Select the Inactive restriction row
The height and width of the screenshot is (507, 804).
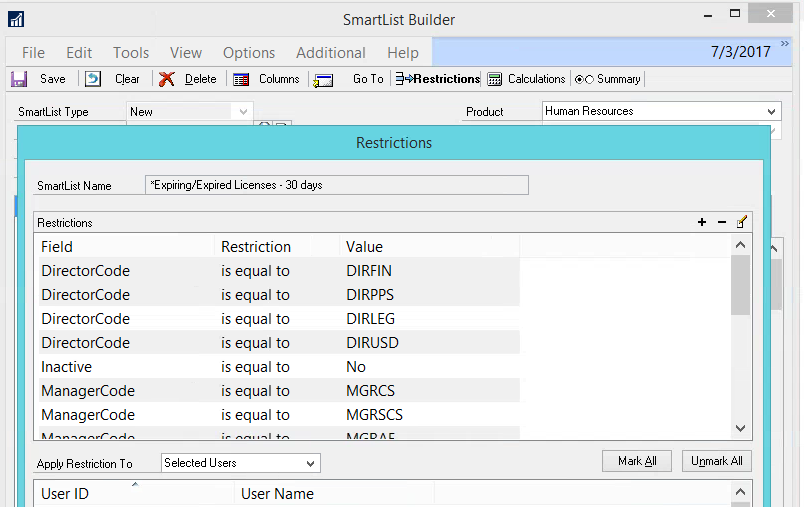click(279, 367)
